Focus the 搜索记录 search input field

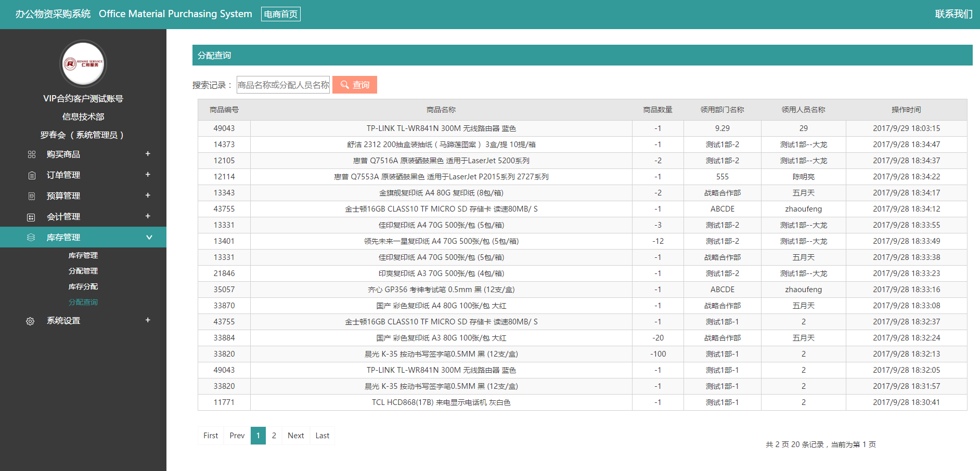tap(283, 85)
